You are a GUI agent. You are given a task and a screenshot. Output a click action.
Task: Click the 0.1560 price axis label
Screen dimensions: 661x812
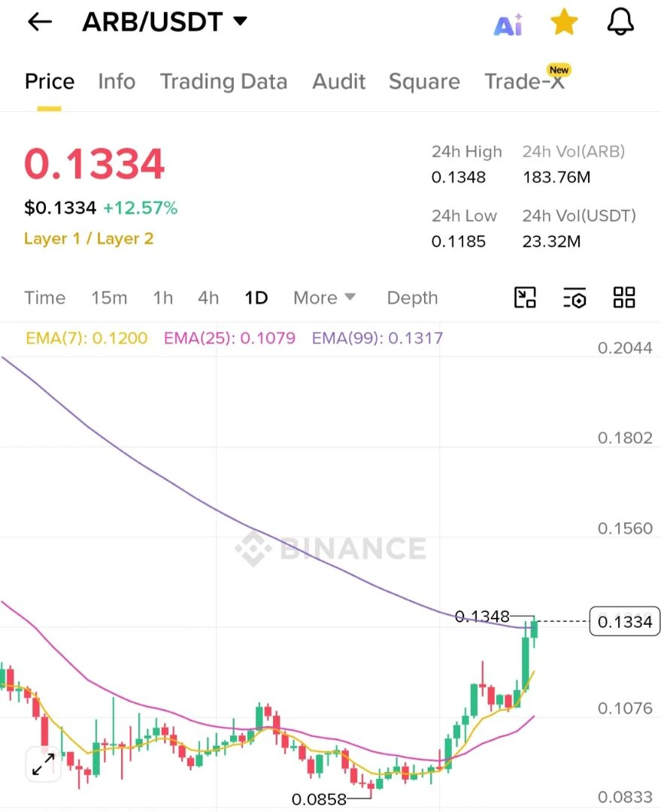pos(625,529)
